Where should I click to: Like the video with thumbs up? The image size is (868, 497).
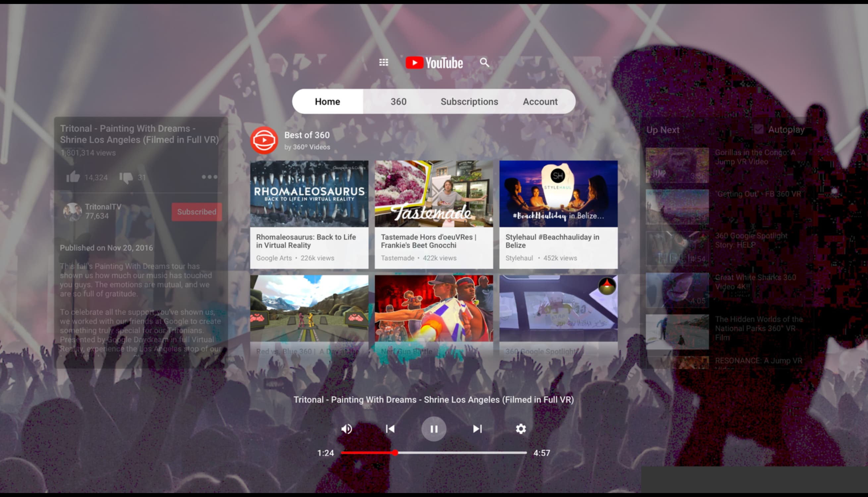[x=73, y=177]
